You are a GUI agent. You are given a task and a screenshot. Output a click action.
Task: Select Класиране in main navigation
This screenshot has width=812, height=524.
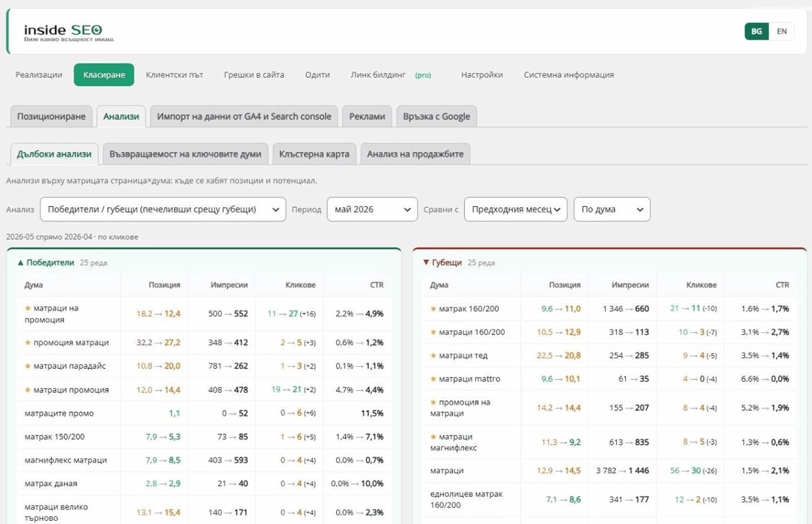pyautogui.click(x=104, y=75)
